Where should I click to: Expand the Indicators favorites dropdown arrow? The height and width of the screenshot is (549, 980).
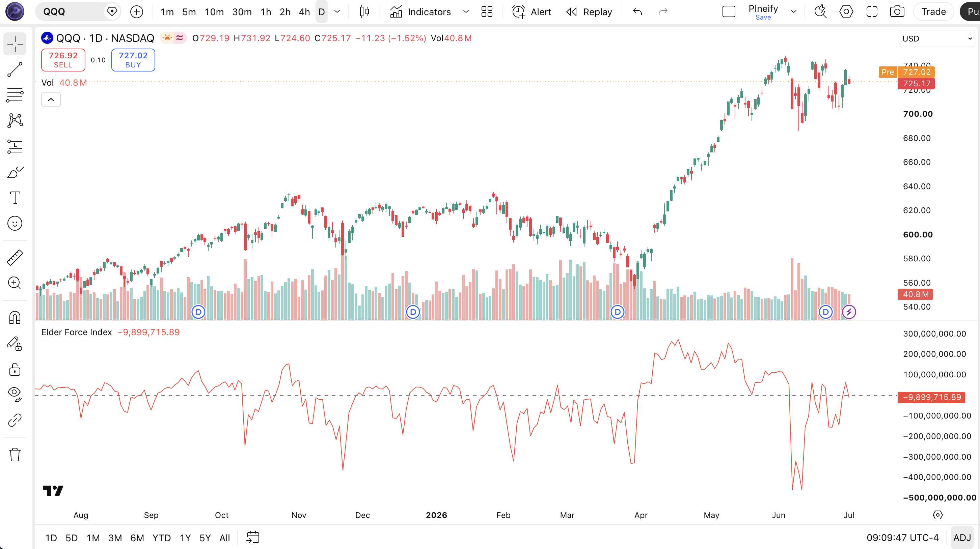pyautogui.click(x=466, y=12)
